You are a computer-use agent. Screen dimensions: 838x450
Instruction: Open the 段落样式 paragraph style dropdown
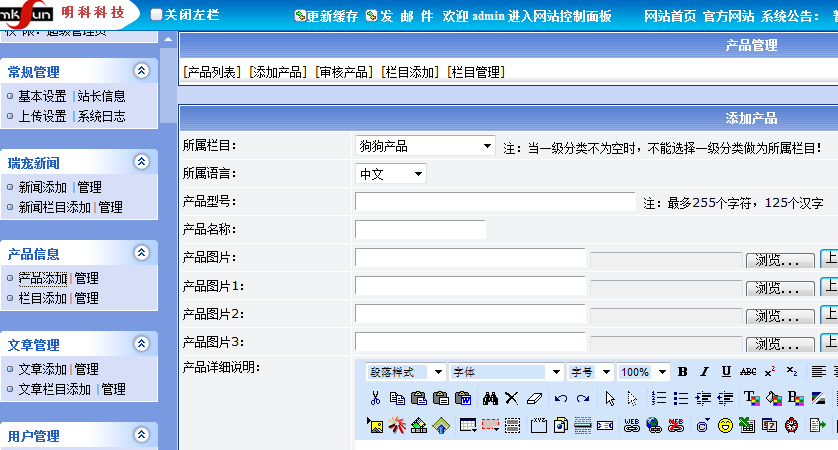click(405, 372)
